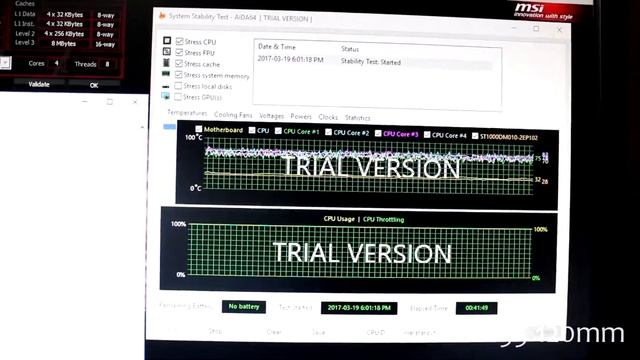Click the Threads value 8 in CPU-Z
The image size is (640, 360).
(x=107, y=64)
